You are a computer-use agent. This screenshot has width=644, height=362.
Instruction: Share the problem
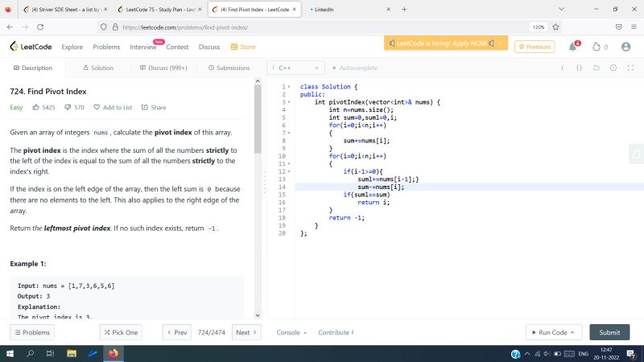tap(154, 107)
